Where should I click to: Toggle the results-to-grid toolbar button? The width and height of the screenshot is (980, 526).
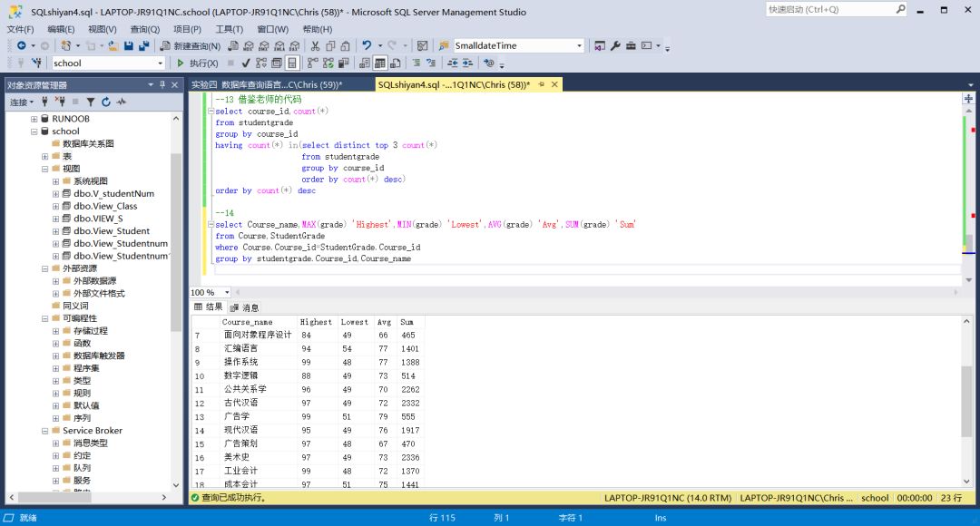381,63
